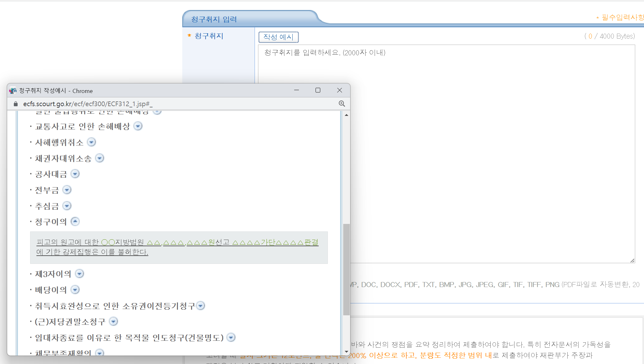Click the popup vertical scrollbar thumb
The width and height of the screenshot is (644, 364).
point(346,269)
